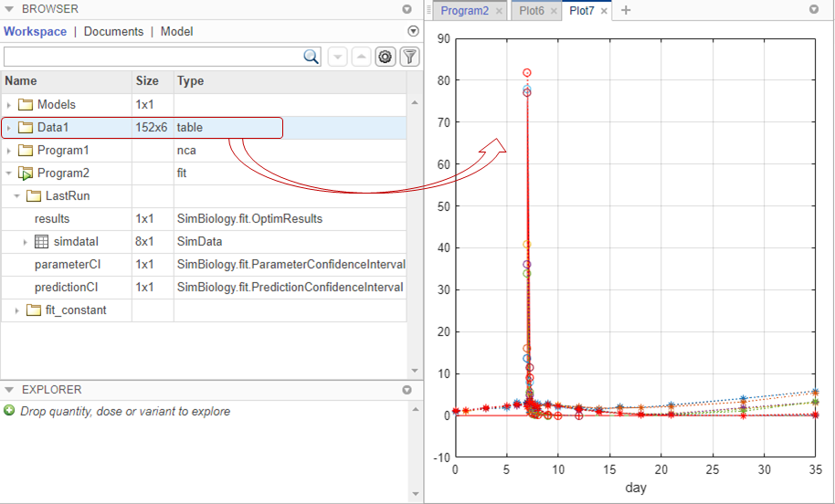
Task: Click 'Drop quantity, dose or variant' text
Action: 125,412
